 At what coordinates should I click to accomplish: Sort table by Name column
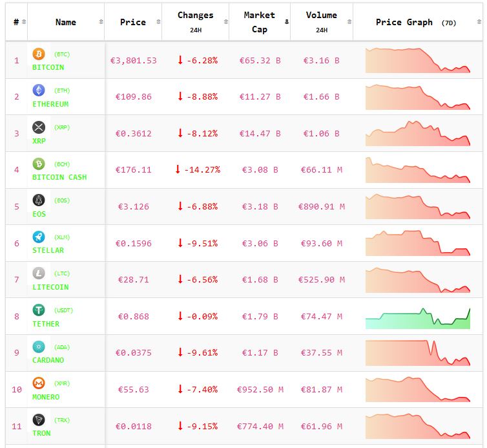point(66,22)
